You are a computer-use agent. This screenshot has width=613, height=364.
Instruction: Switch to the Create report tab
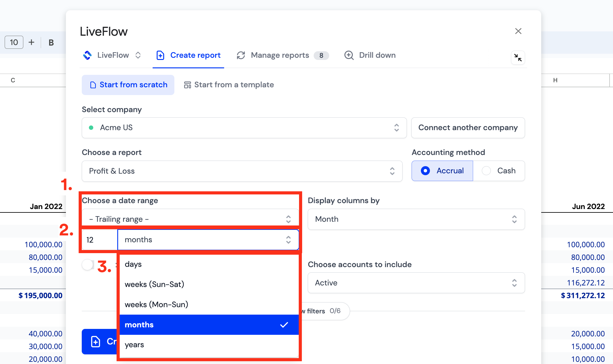coord(188,55)
